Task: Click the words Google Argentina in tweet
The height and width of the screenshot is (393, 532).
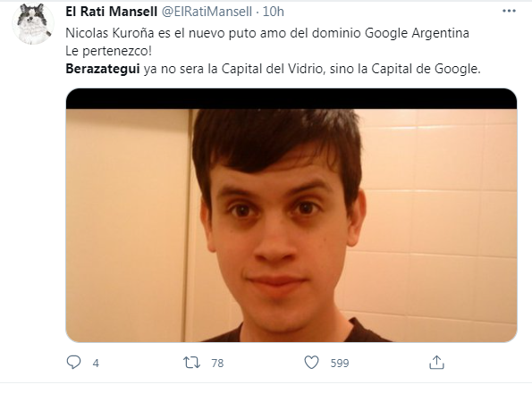Action: click(x=417, y=33)
